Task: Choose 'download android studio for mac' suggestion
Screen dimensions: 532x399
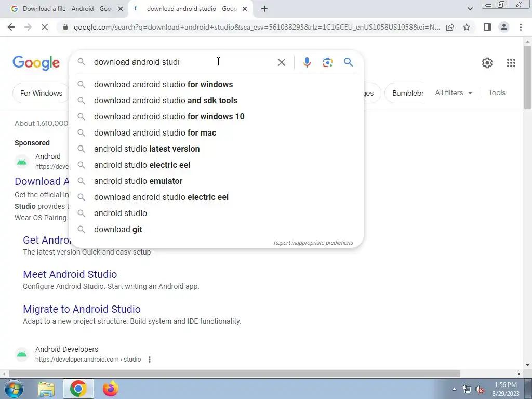Action: (x=216, y=132)
